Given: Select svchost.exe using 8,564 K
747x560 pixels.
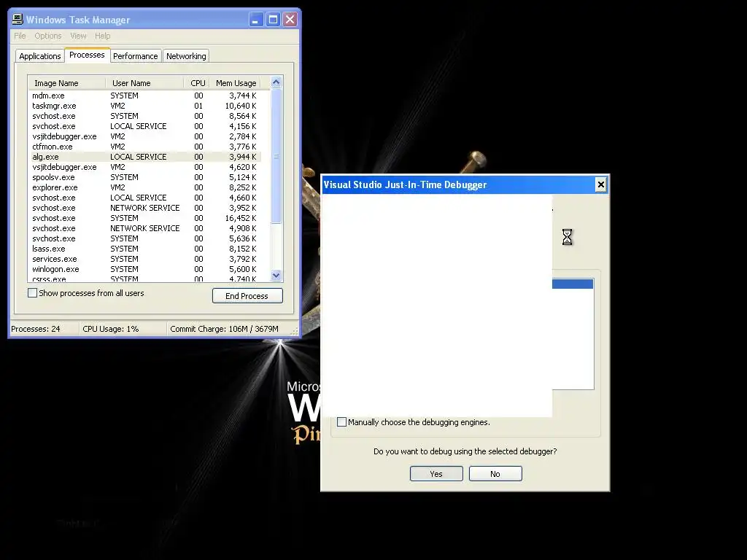Looking at the screenshot, I should coord(145,116).
